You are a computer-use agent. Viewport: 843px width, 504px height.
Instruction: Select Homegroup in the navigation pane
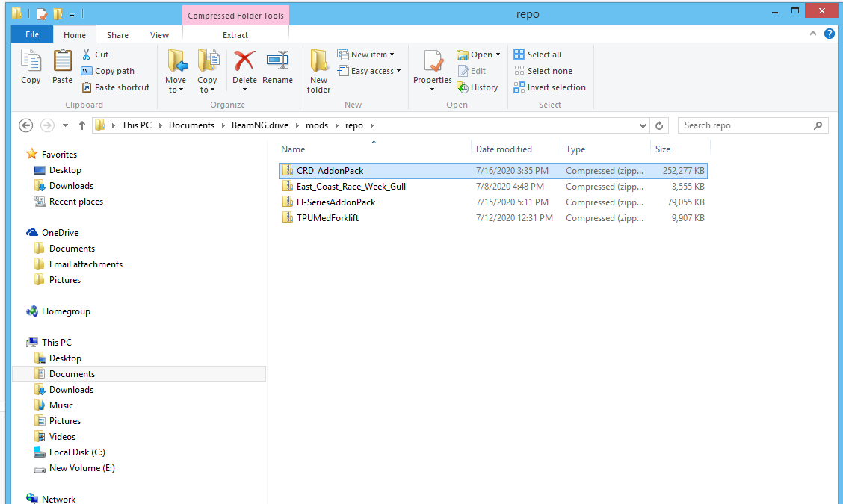(x=58, y=311)
